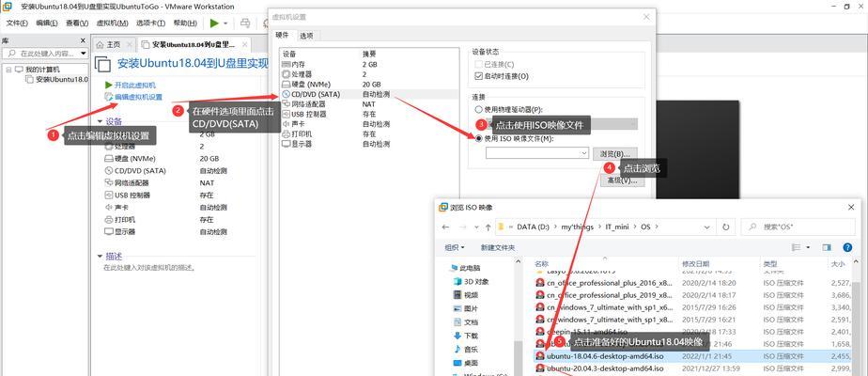Switch to 选项 tab in settings dialog
Viewport: 868px width, 376px height.
tap(306, 36)
